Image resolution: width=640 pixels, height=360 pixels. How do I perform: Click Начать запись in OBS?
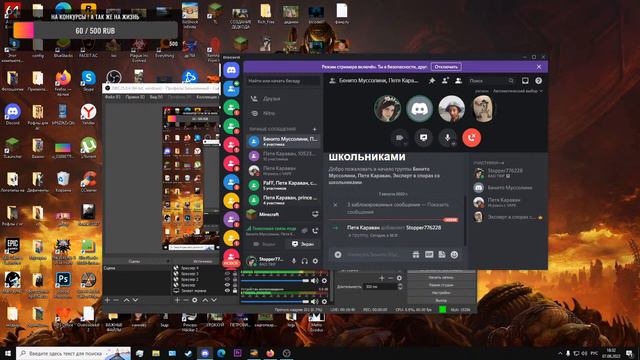click(441, 277)
